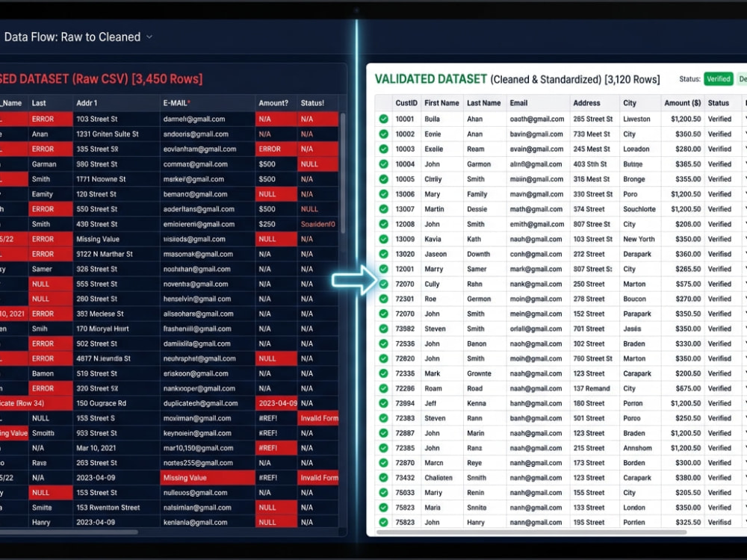Click the Last Name column header

(483, 103)
